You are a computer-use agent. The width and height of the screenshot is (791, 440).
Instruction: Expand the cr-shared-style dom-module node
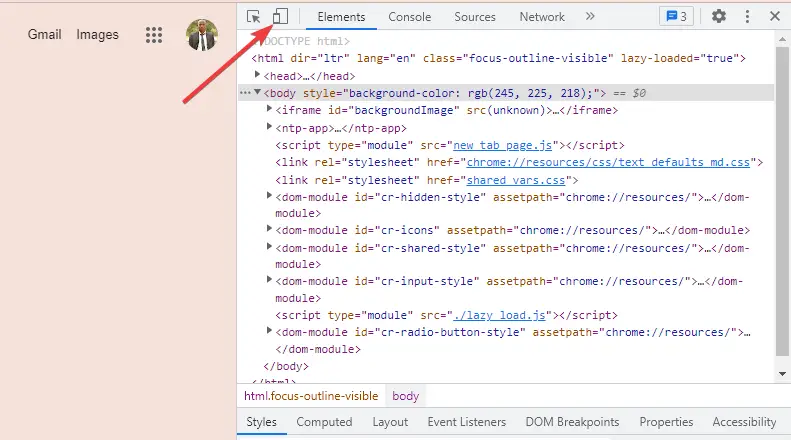point(269,247)
